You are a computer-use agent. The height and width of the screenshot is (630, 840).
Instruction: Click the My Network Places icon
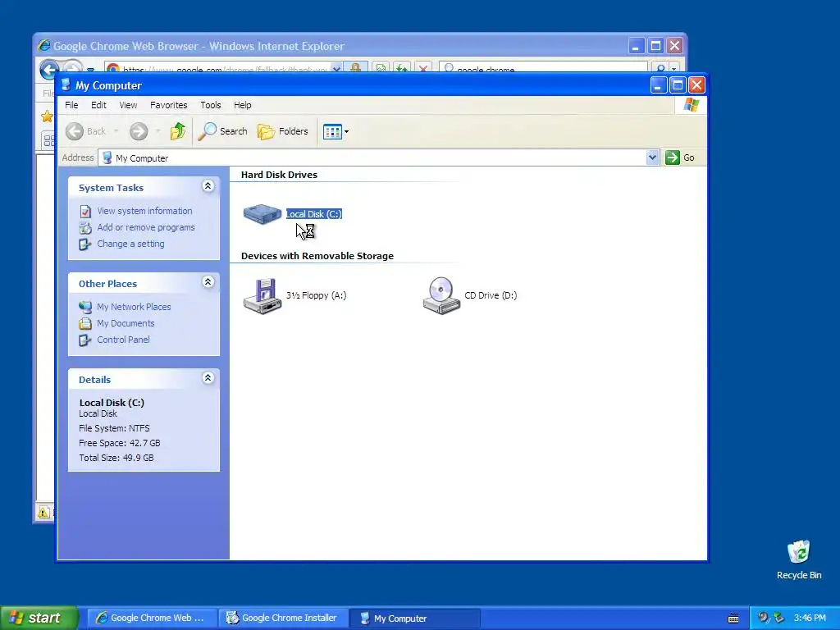[x=85, y=307]
